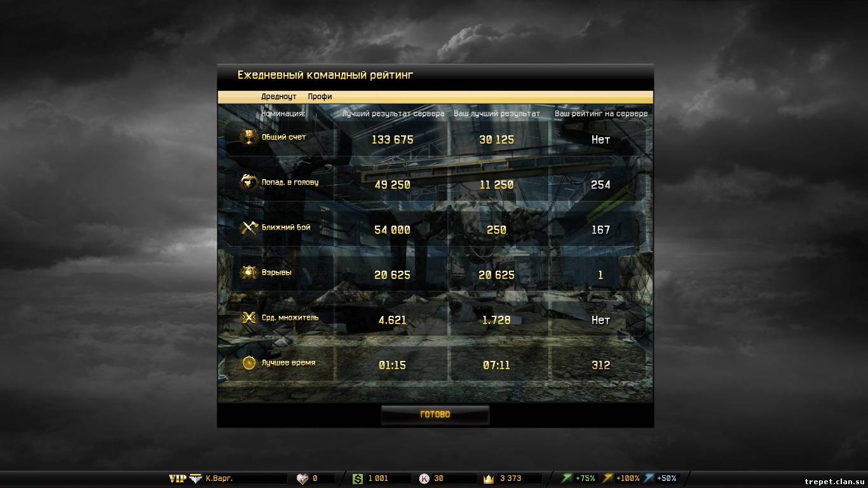868x488 pixels.
Task: Click the Взрывы explosion icon
Action: click(x=249, y=273)
